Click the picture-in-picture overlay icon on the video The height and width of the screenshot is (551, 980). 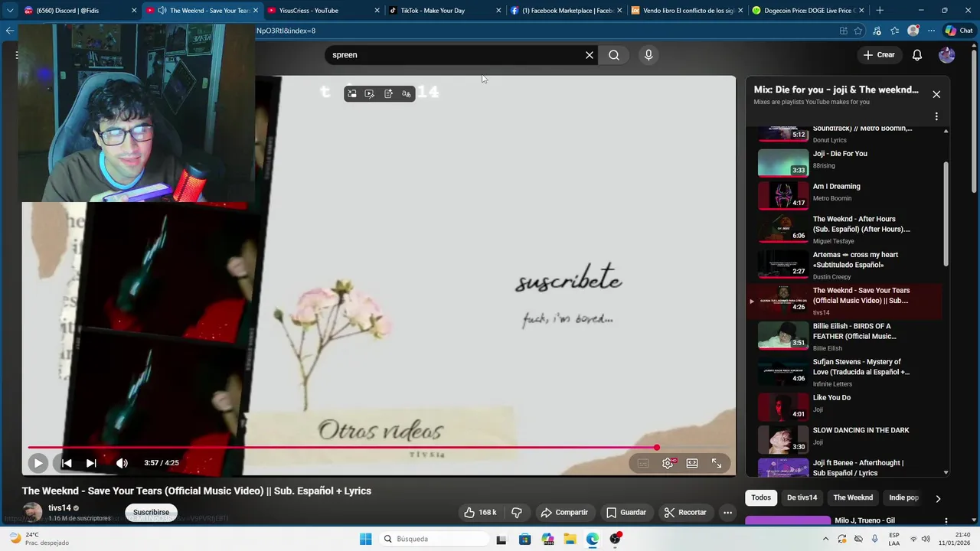pyautogui.click(x=352, y=94)
